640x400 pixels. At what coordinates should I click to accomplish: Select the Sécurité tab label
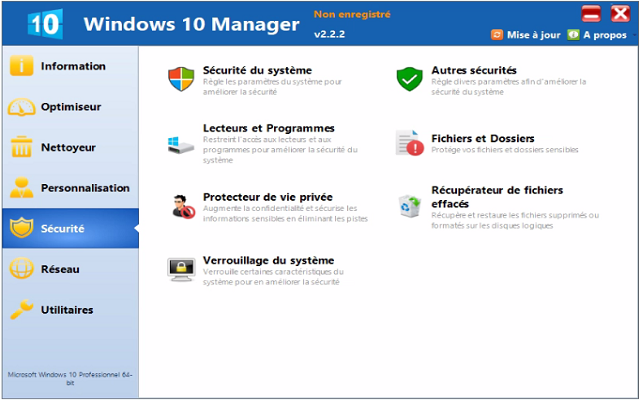(x=62, y=229)
